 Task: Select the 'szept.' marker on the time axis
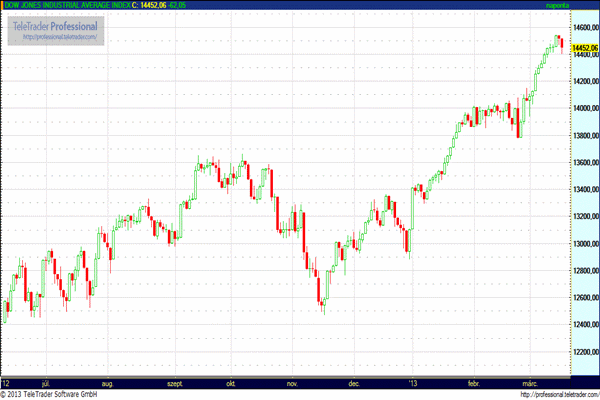[175, 382]
